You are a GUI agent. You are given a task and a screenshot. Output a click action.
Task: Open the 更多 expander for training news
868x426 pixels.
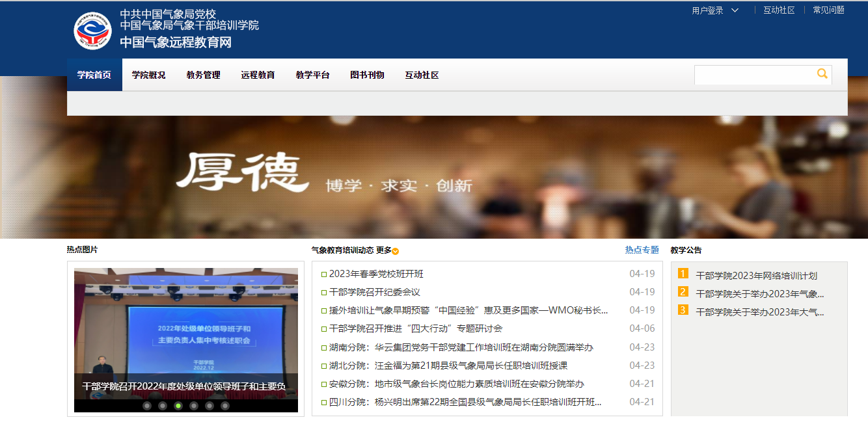click(388, 249)
